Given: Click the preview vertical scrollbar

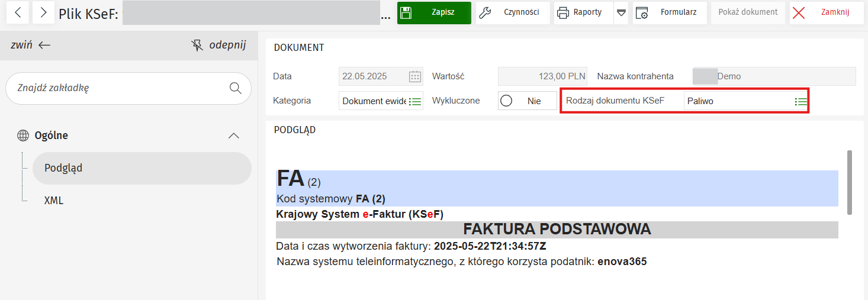Looking at the screenshot, I should click(x=850, y=182).
